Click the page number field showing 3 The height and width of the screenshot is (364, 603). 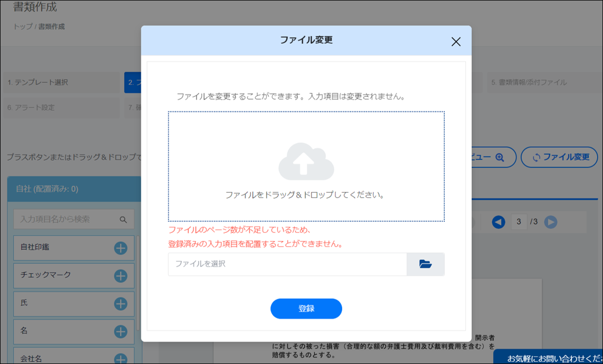[x=519, y=222]
